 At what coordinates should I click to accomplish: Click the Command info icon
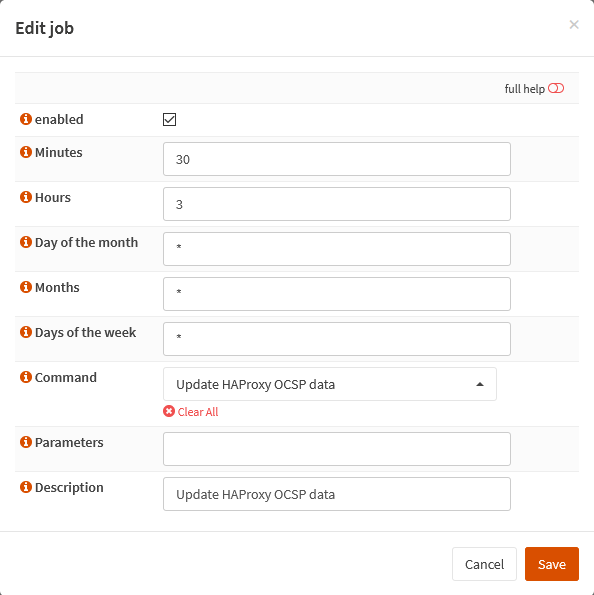coord(26,377)
